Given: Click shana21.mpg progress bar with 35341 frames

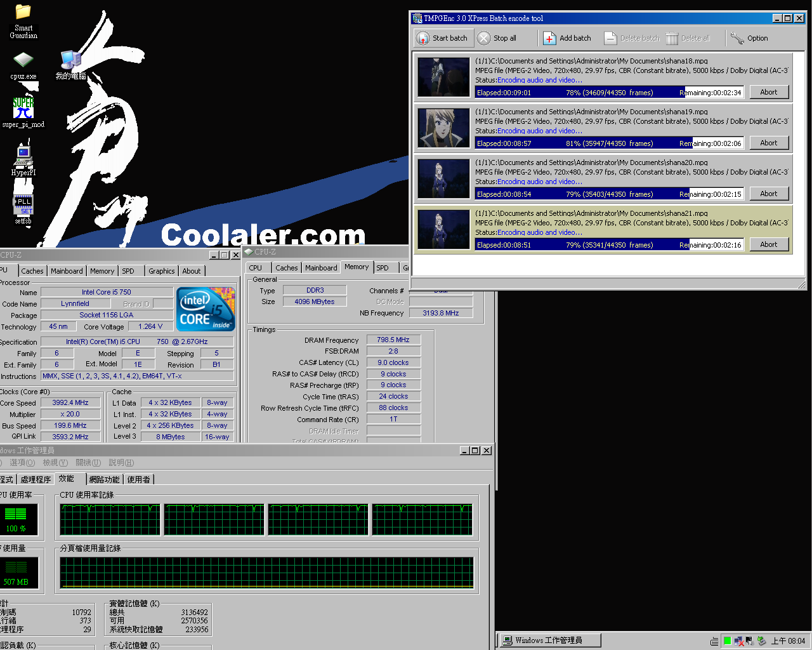Looking at the screenshot, I should 609,244.
